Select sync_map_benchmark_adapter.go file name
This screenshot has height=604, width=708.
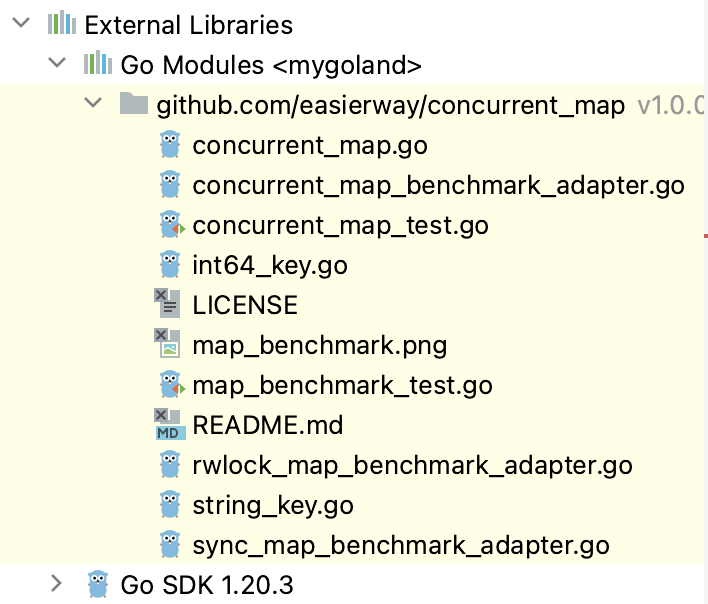[x=401, y=546]
